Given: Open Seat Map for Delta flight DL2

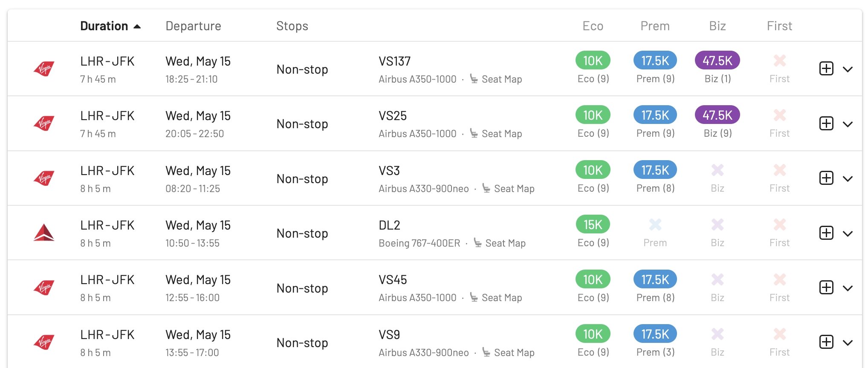Looking at the screenshot, I should (499, 243).
